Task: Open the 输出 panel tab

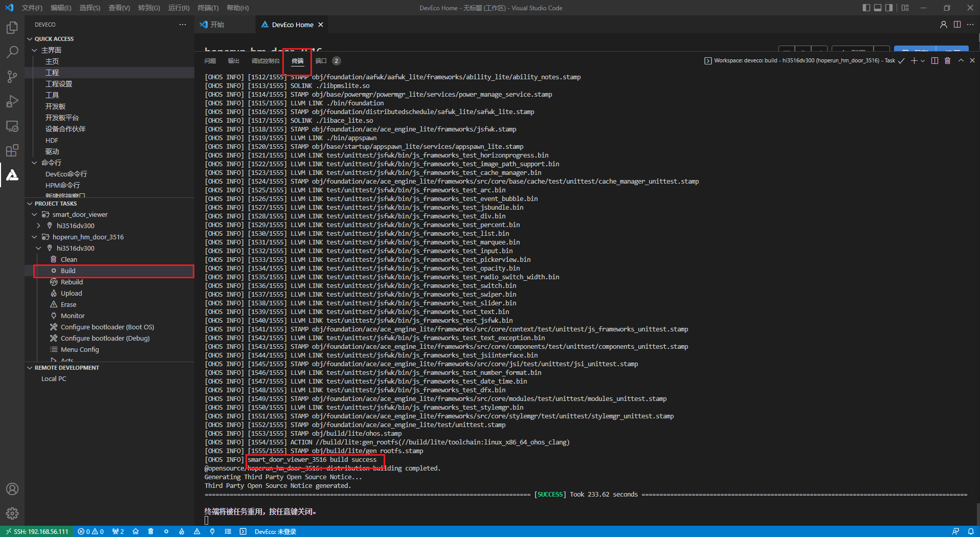Action: (x=234, y=61)
